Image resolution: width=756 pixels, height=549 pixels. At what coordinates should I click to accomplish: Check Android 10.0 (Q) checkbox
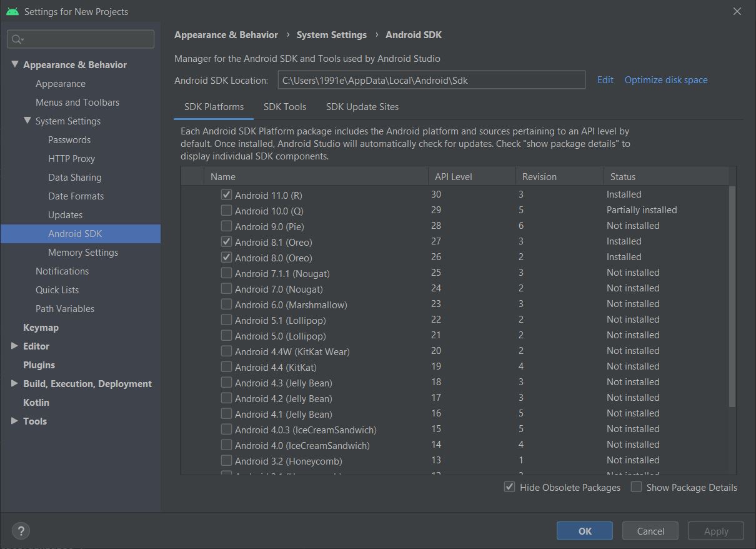click(226, 210)
